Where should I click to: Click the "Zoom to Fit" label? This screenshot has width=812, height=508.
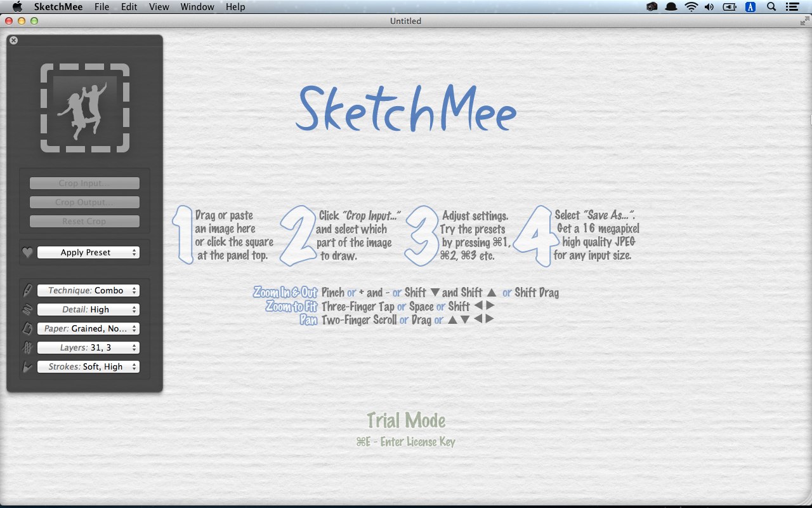292,306
